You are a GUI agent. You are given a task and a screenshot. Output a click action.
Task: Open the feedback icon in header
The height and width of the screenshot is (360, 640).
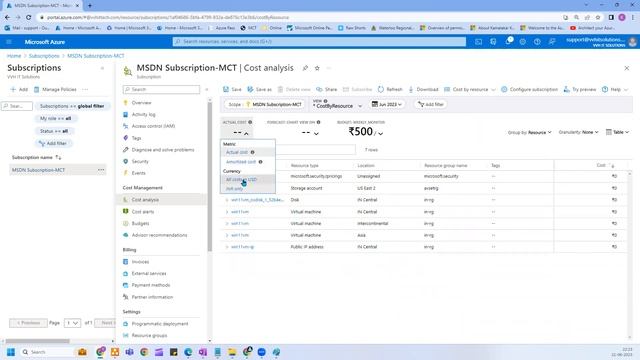click(x=552, y=42)
